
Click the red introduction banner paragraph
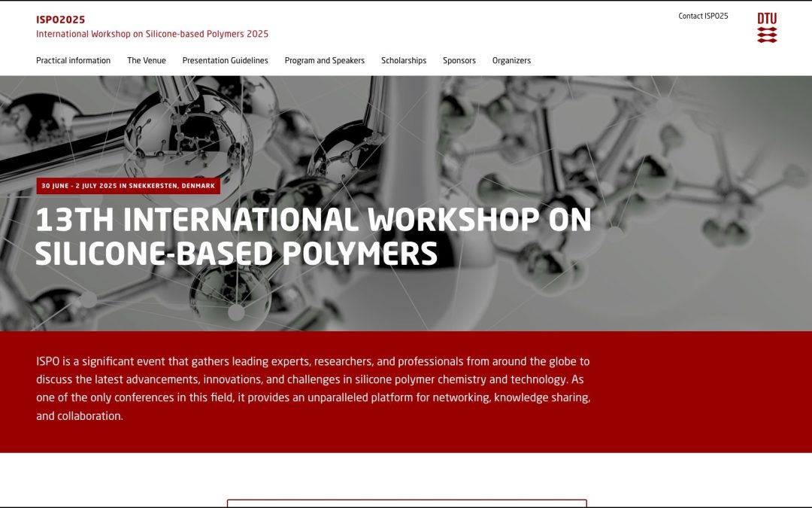[314, 388]
